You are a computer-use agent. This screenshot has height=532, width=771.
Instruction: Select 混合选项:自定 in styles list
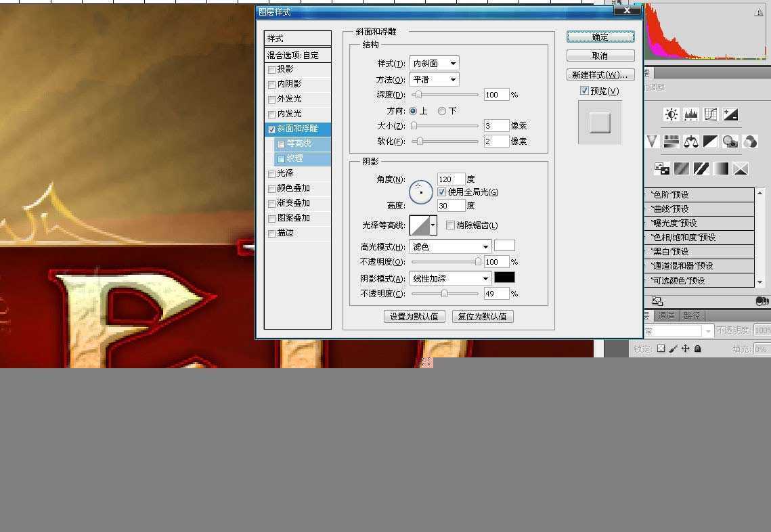[x=297, y=55]
